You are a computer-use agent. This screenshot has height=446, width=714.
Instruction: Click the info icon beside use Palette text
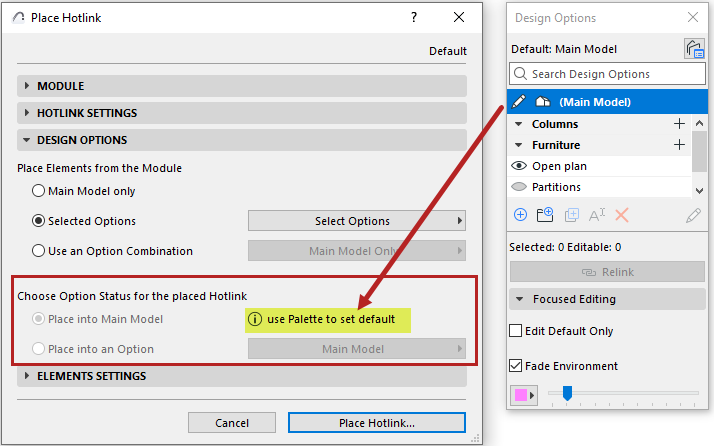255,319
